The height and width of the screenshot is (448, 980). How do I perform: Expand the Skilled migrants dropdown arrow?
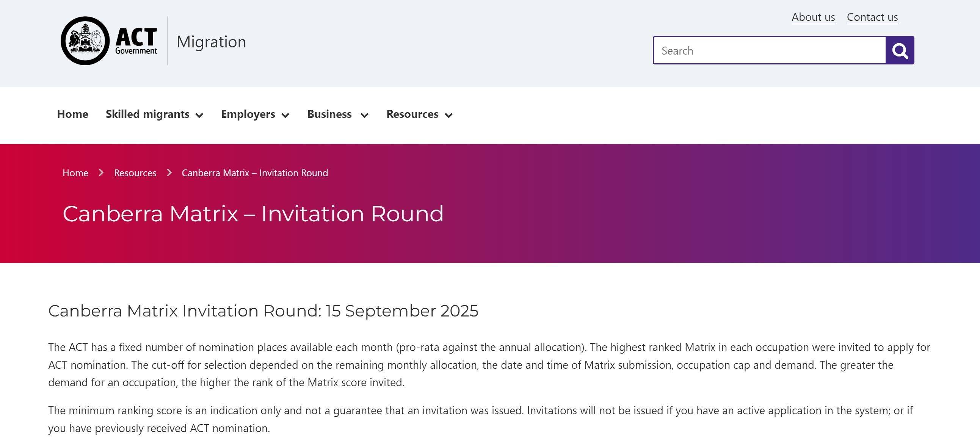point(199,115)
